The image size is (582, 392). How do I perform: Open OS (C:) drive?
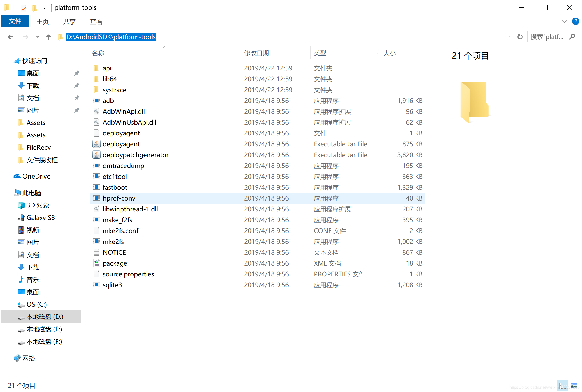point(36,305)
